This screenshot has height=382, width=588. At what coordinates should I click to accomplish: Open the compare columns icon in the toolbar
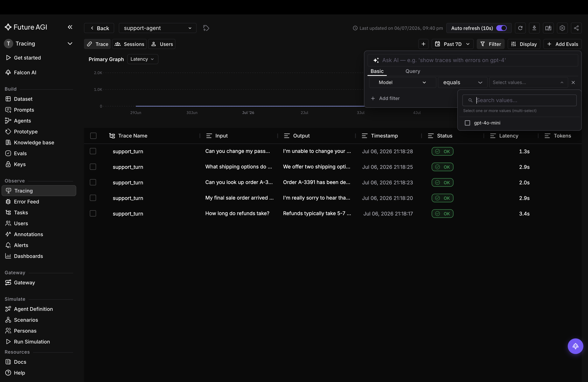pos(548,28)
